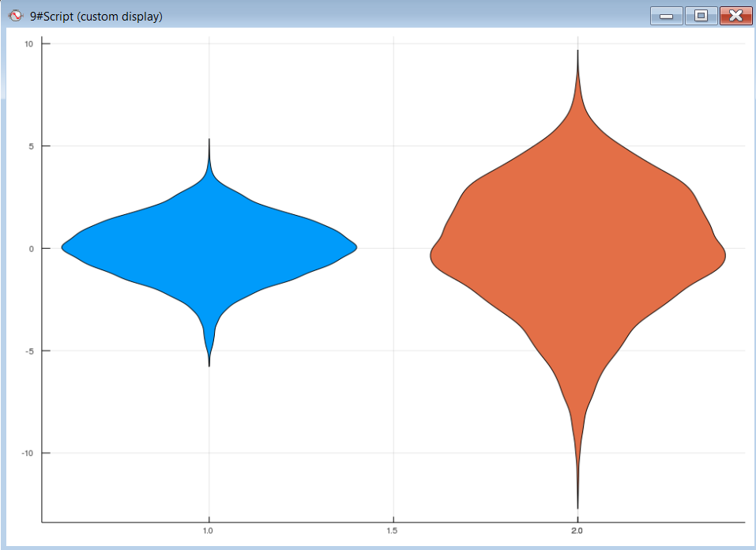Select the blue violin body
Image resolution: width=756 pixels, height=550 pixels.
tap(209, 249)
